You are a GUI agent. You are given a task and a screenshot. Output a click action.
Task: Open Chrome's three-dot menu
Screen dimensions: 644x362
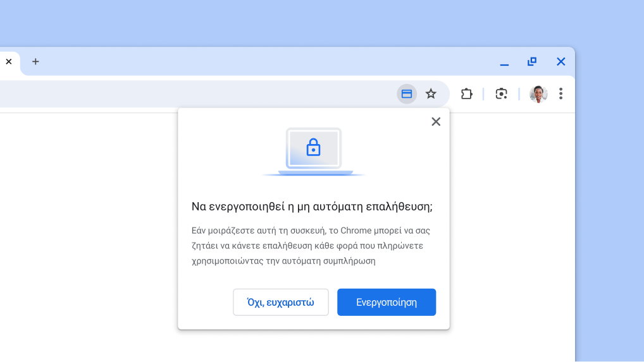(x=560, y=94)
